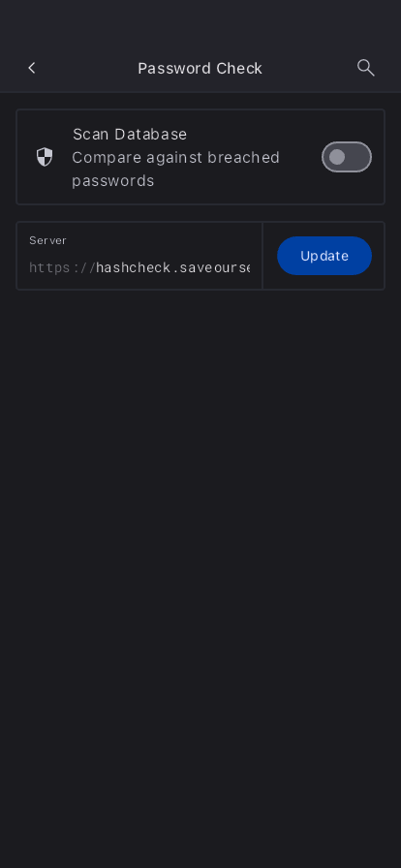Click the Update button
401x868 pixels.
coord(324,256)
